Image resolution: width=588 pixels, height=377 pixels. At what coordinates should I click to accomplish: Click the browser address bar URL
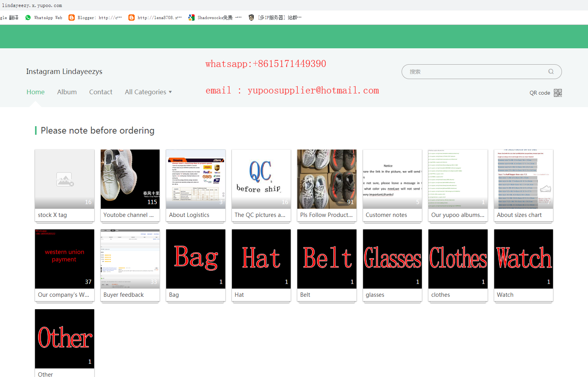[32, 5]
